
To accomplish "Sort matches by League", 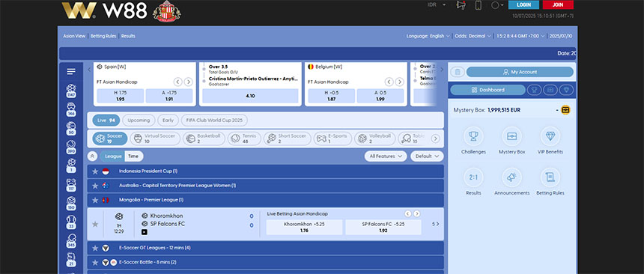I will point(113,156).
